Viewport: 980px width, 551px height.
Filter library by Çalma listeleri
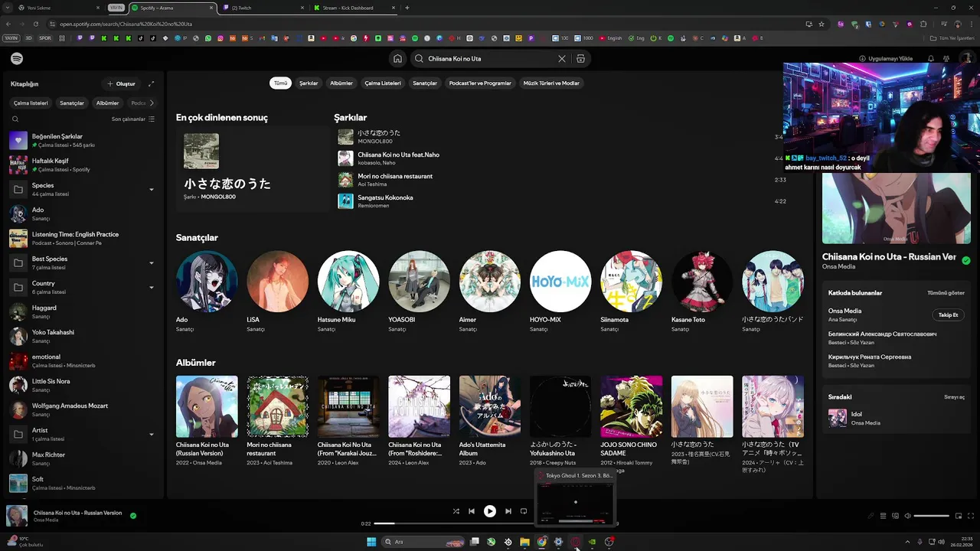(31, 103)
